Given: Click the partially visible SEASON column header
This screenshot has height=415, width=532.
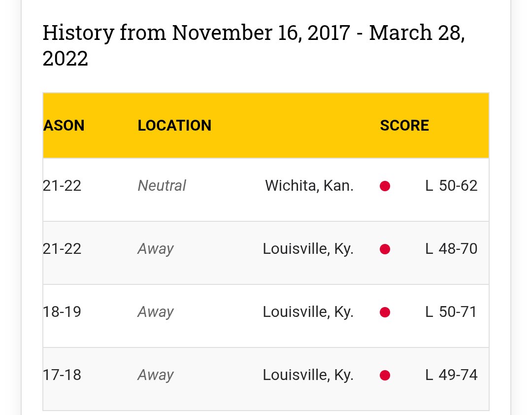Looking at the screenshot, I should point(64,126).
